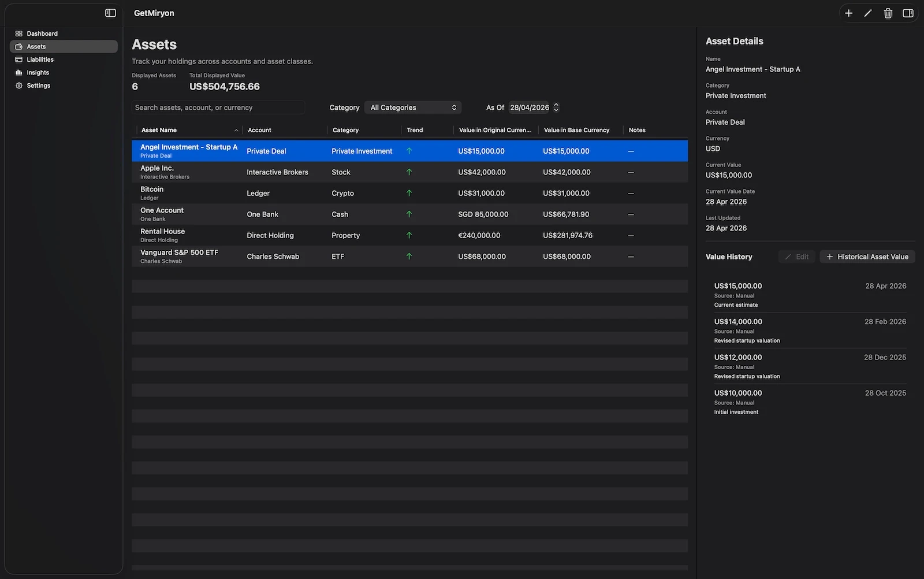This screenshot has width=924, height=579.
Task: Click the US$281,974.76 base currency value
Action: (568, 235)
